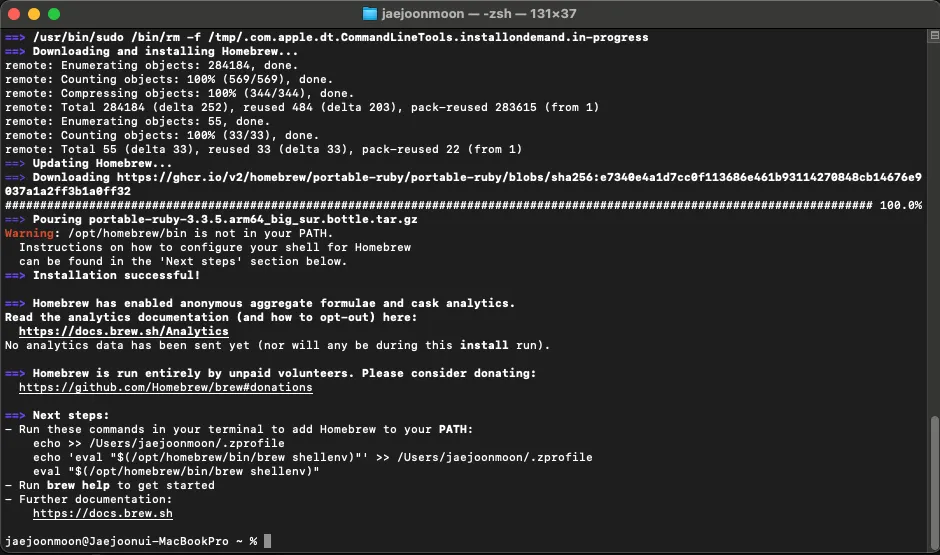The height and width of the screenshot is (555, 940).
Task: Click the terminal cursor at the prompt
Action: point(267,541)
